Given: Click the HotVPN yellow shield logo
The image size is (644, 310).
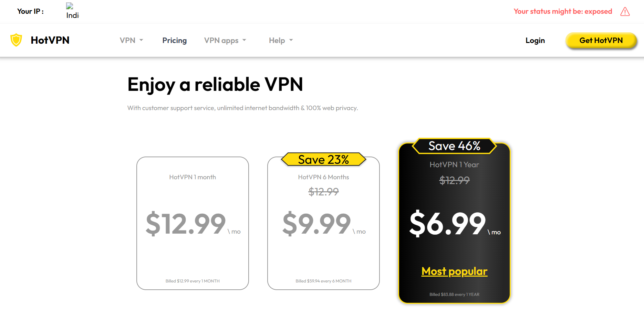Looking at the screenshot, I should click(16, 40).
